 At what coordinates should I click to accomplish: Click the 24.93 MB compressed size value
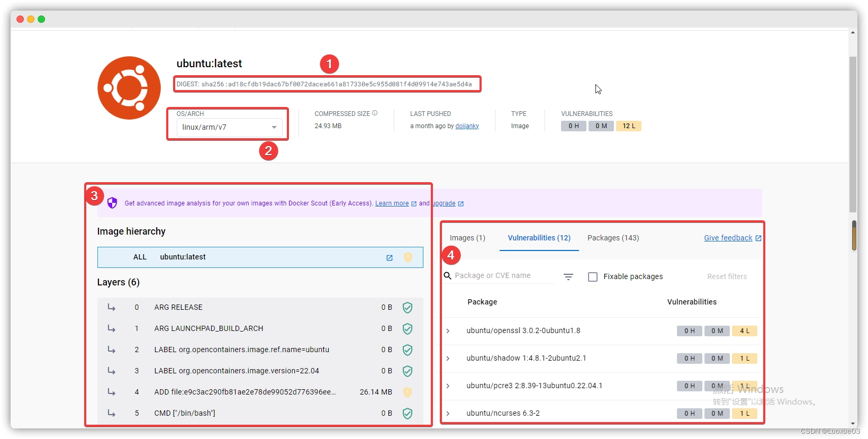coord(328,126)
